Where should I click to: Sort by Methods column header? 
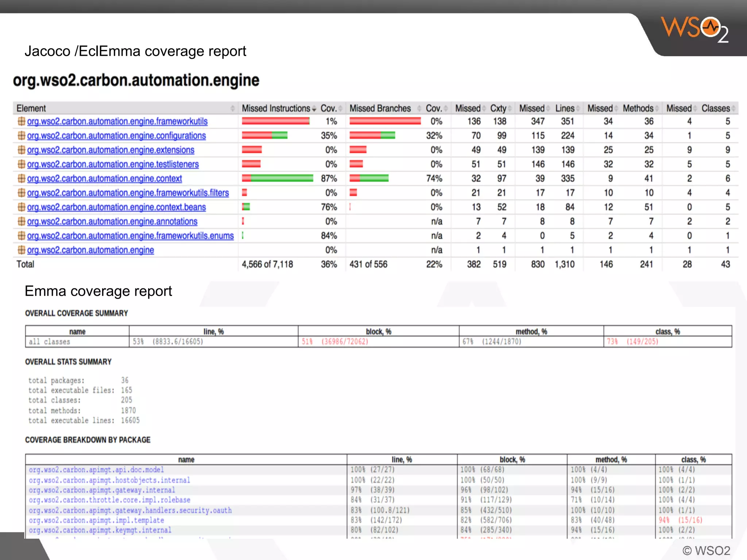640,108
